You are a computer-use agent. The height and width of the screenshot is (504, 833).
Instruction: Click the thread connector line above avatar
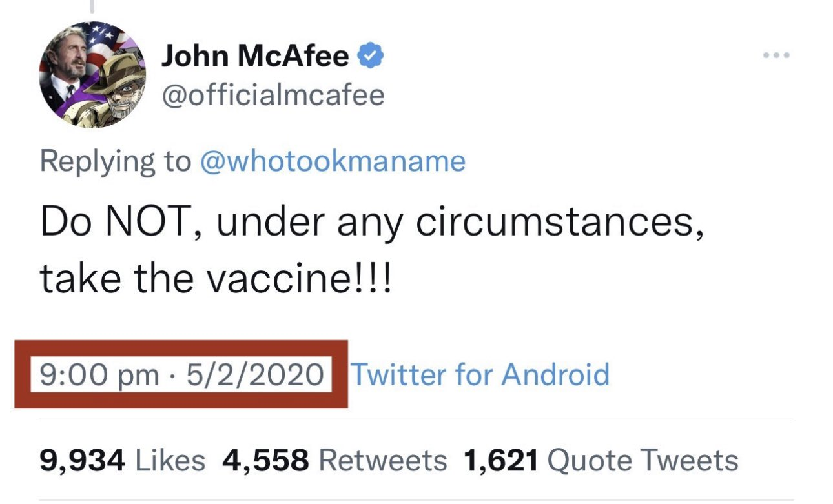(x=92, y=6)
